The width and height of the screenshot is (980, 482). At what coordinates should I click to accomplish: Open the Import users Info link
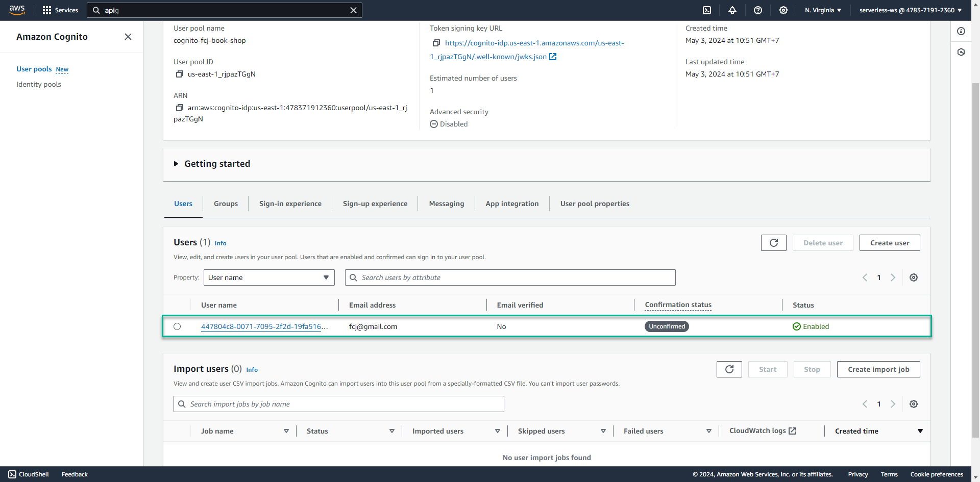(252, 370)
